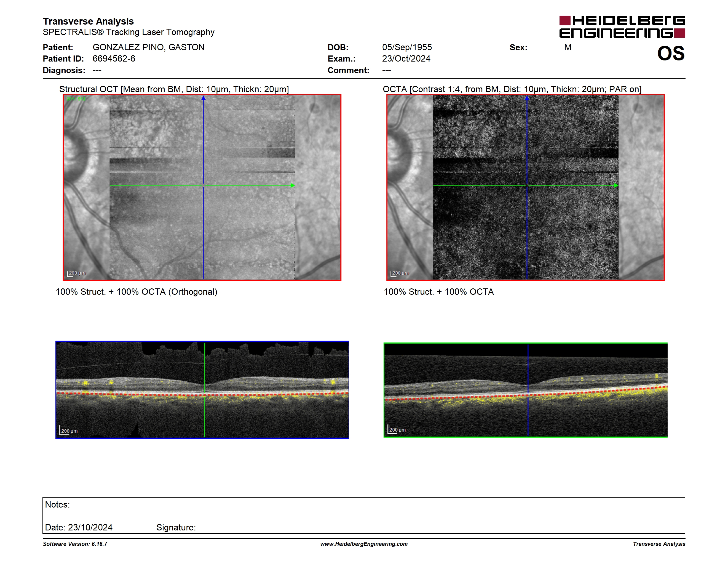Click the Exam date 23/Oct/2024
Image resolution: width=728 pixels, height=563 pixels.
(x=406, y=59)
